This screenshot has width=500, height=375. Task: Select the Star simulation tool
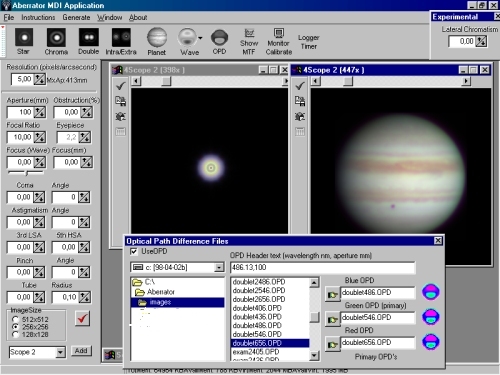tap(24, 41)
